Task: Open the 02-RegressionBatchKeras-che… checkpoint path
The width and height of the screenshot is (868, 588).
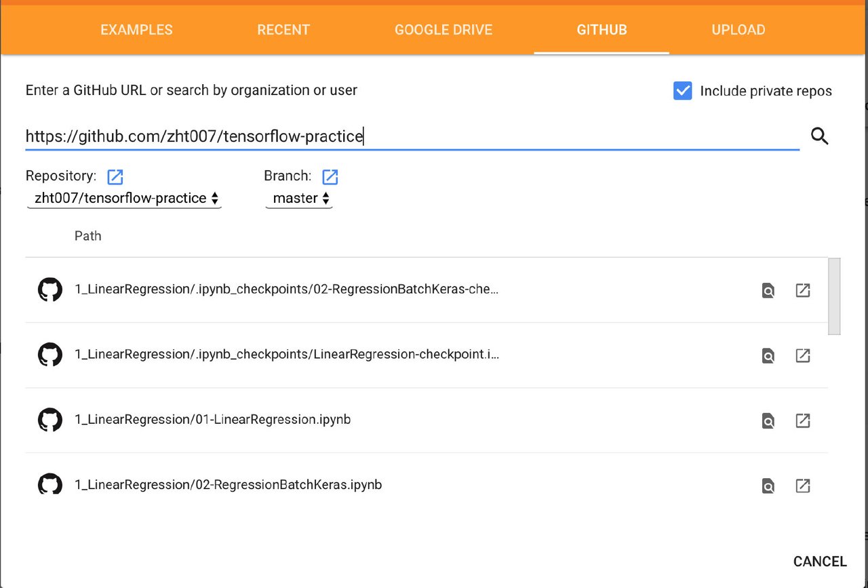Action: (x=287, y=289)
